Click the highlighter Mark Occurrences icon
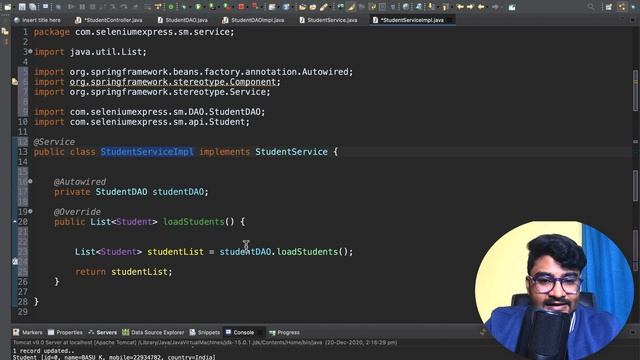This screenshot has width=640, height=360. (351, 7)
